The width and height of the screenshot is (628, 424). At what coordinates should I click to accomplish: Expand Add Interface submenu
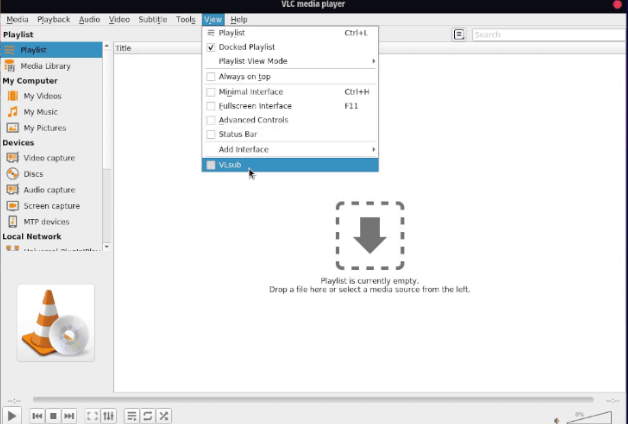[x=290, y=149]
